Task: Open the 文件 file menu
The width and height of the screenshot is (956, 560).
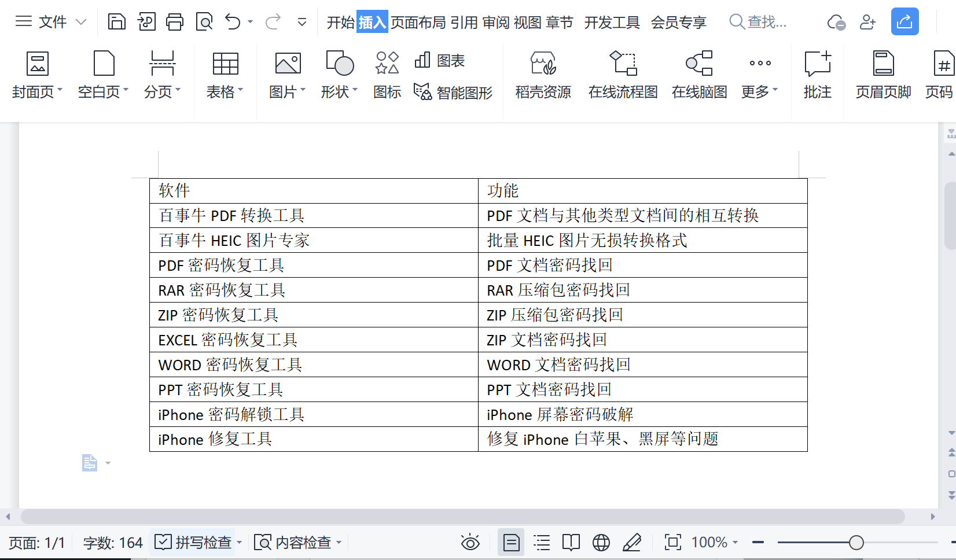Action: (51, 22)
